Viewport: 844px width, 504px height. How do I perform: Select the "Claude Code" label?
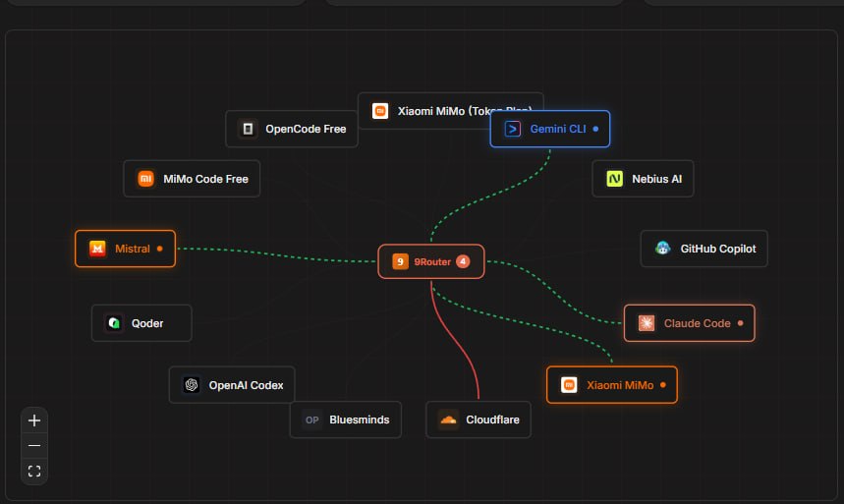[697, 323]
